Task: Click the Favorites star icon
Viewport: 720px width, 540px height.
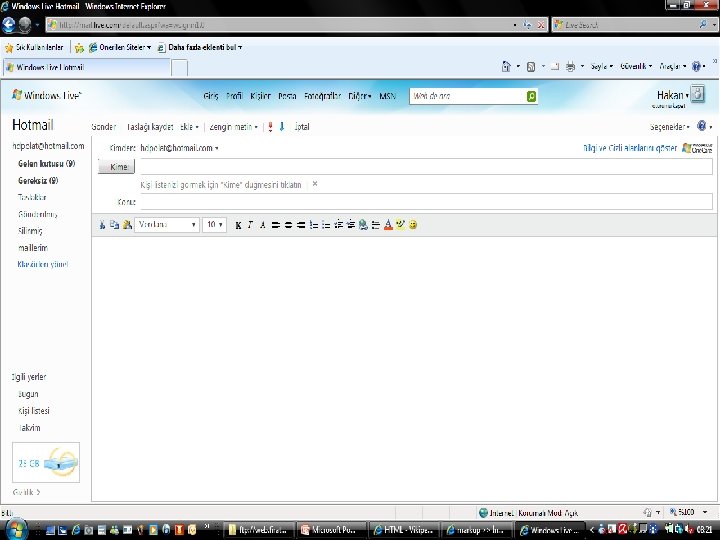Action: click(9, 47)
